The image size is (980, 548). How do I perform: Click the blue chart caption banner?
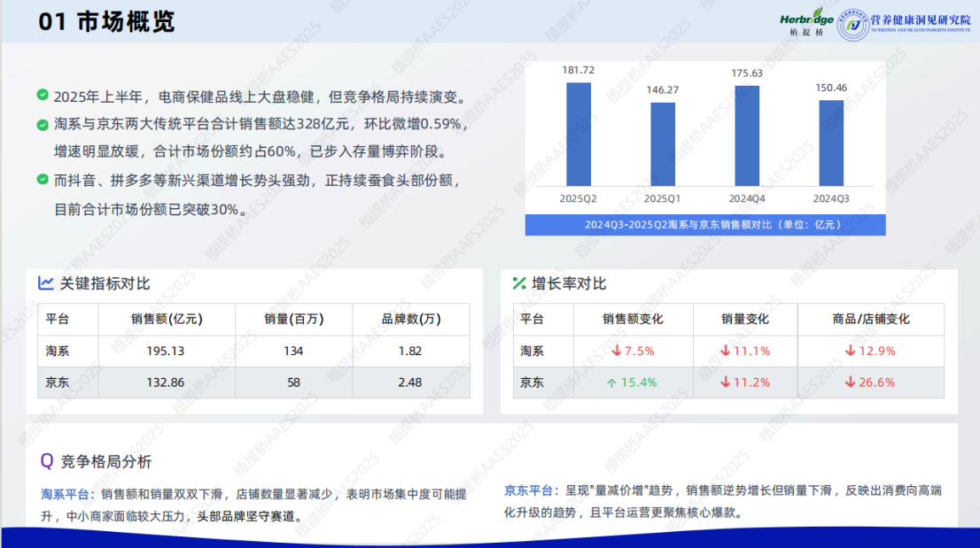pos(704,225)
